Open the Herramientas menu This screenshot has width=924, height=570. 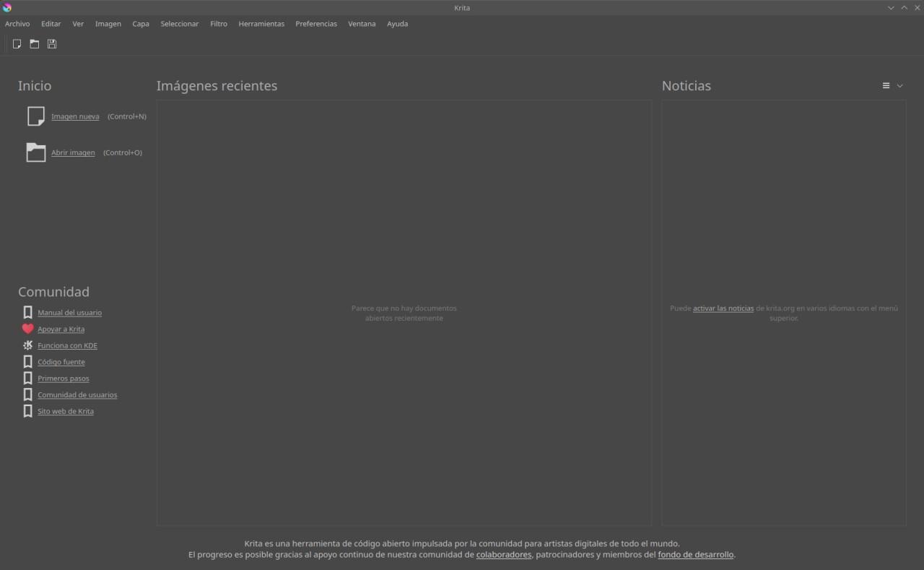[x=261, y=24]
